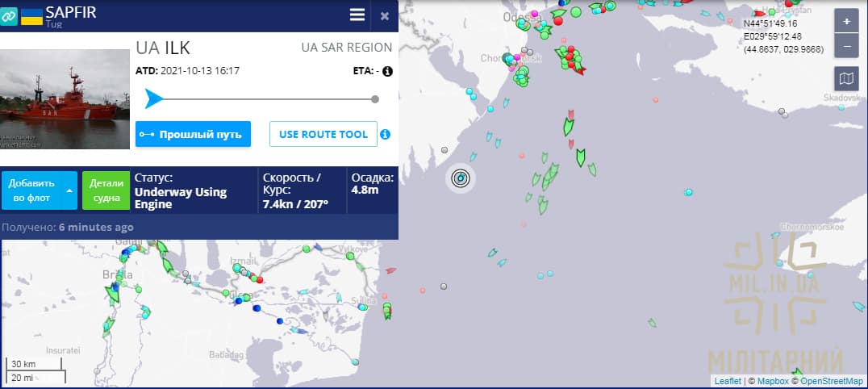Click the Ukrainian flag icon
The height and width of the screenshot is (389, 868).
(x=31, y=16)
